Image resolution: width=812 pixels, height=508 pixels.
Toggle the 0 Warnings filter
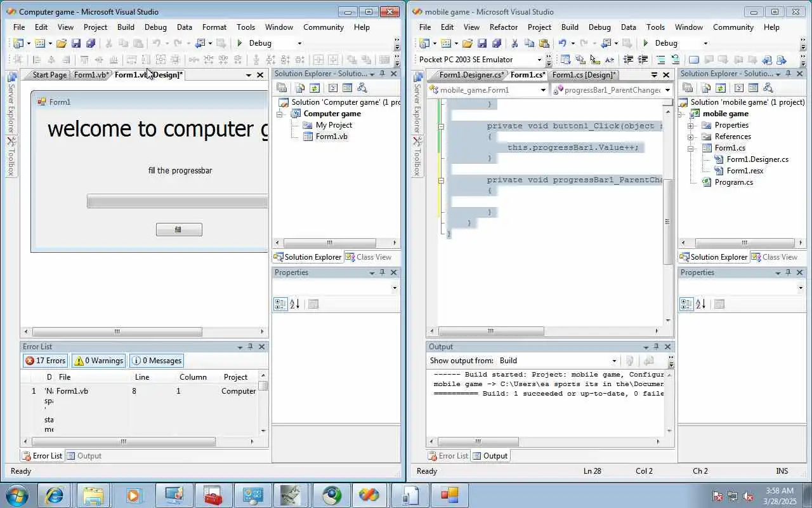coord(99,361)
